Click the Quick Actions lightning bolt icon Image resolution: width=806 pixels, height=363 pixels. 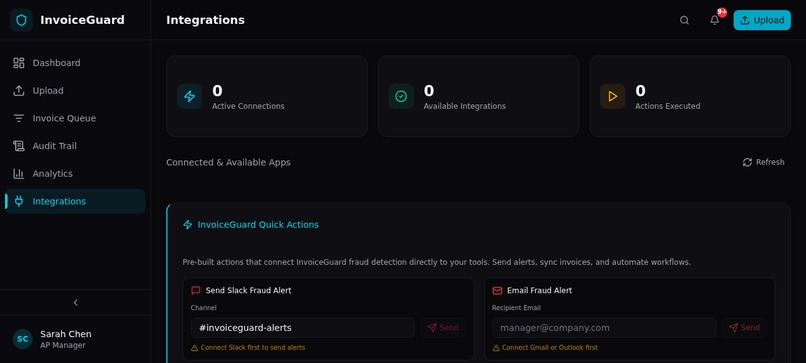[x=188, y=225]
